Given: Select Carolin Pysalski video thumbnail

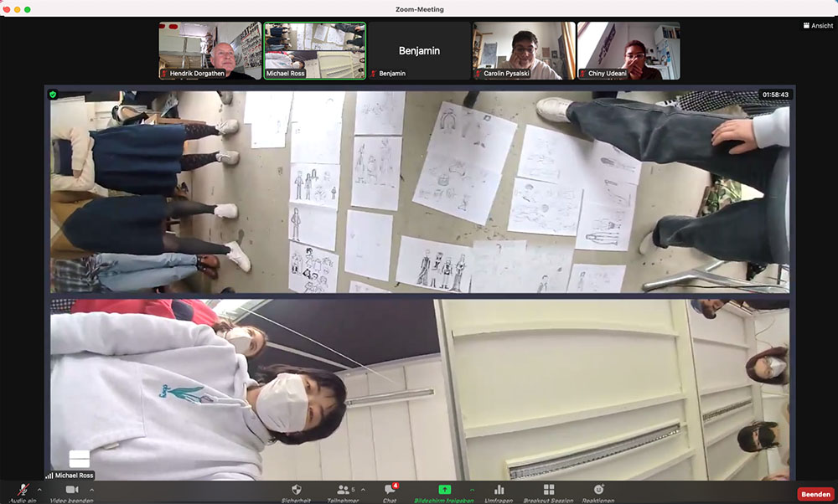Looking at the screenshot, I should point(524,51).
